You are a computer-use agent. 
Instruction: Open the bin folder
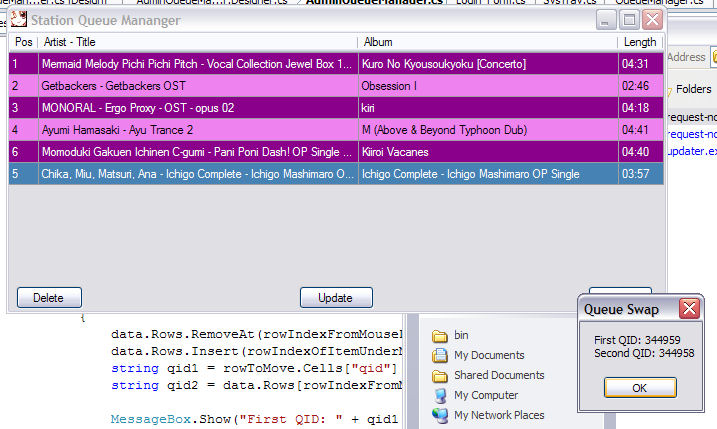coord(440,336)
